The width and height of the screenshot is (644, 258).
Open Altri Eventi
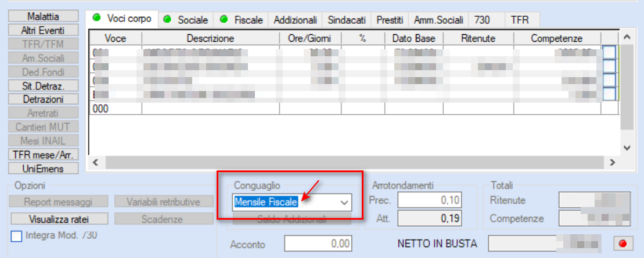(x=43, y=30)
